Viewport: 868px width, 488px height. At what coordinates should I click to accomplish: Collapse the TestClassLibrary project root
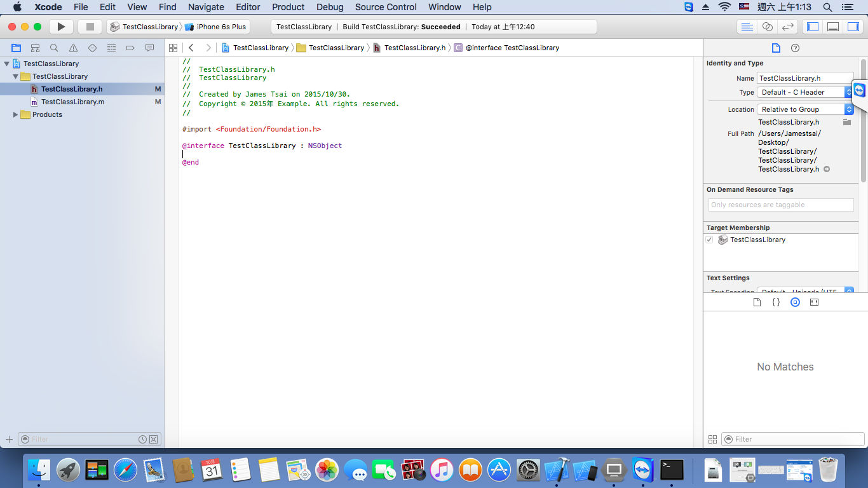point(7,64)
